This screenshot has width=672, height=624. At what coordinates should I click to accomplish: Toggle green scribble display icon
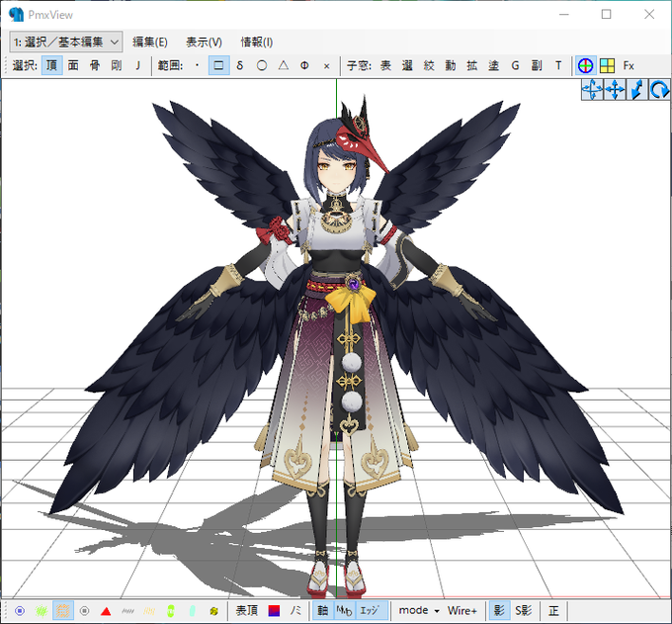tap(42, 611)
